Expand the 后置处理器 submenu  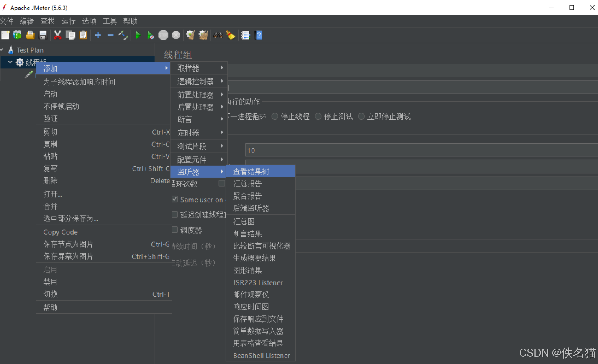198,107
